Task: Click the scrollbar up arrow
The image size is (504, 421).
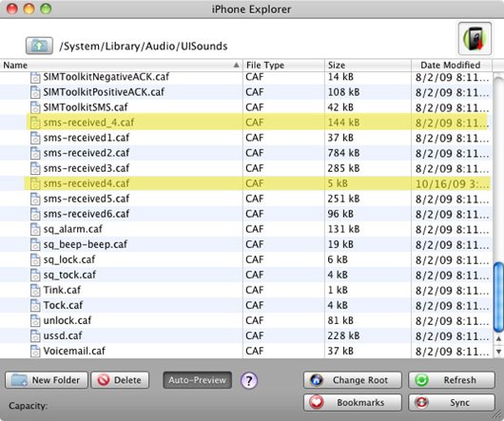Action: 498,338
